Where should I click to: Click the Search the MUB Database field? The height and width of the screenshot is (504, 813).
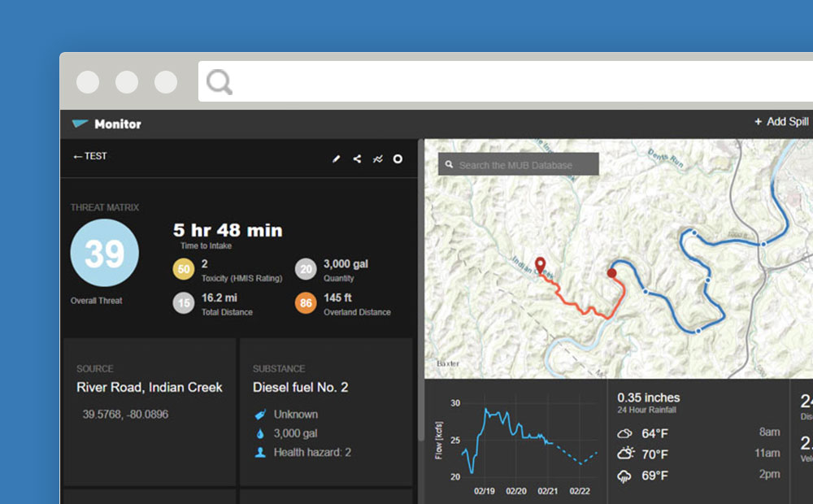[x=519, y=165]
